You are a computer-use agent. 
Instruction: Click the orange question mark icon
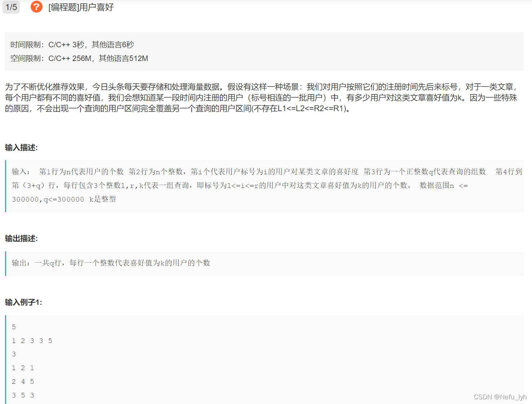point(36,7)
